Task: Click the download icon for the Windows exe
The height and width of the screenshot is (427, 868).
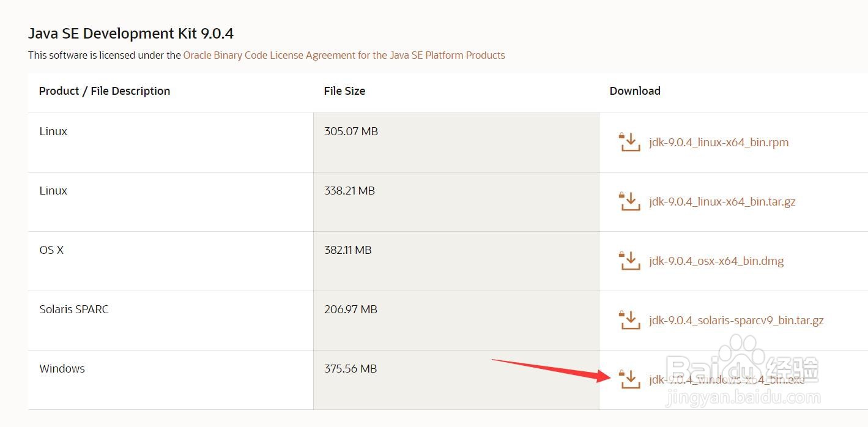Action: point(629,379)
